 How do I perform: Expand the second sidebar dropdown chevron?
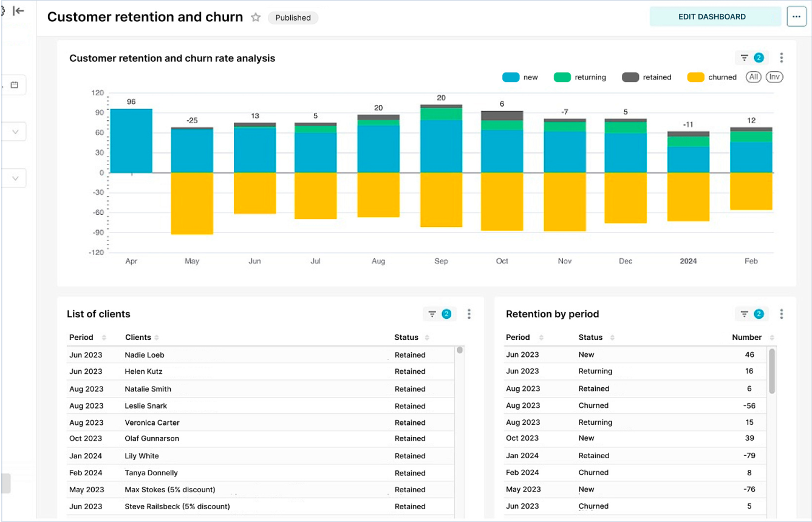[15, 178]
